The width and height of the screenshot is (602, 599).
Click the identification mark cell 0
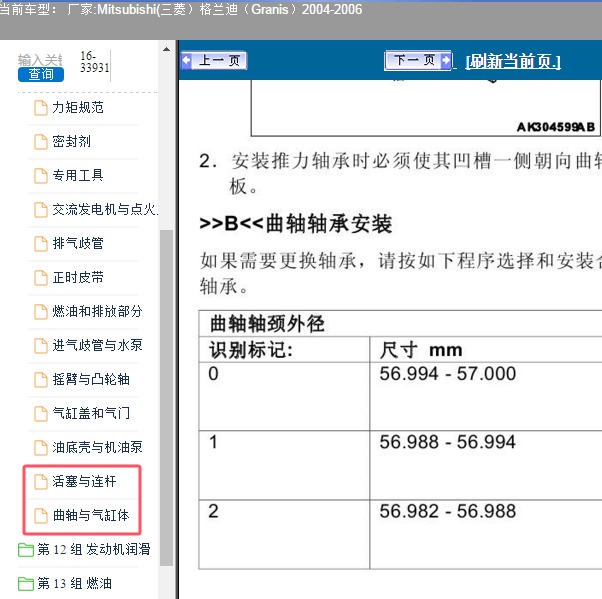coord(213,374)
